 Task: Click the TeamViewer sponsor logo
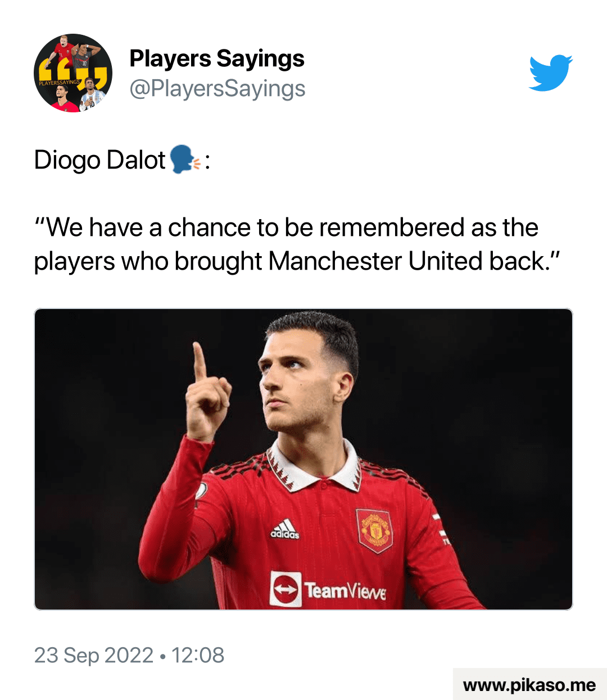point(328,589)
